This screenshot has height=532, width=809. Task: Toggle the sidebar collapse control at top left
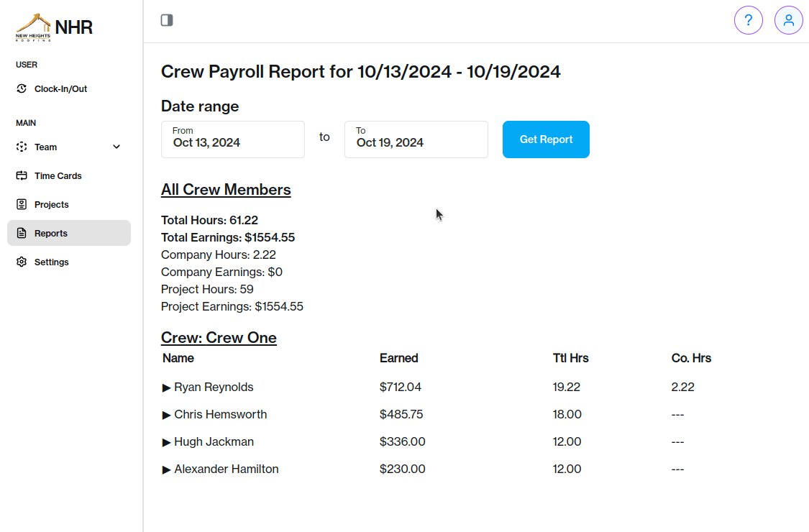167,20
